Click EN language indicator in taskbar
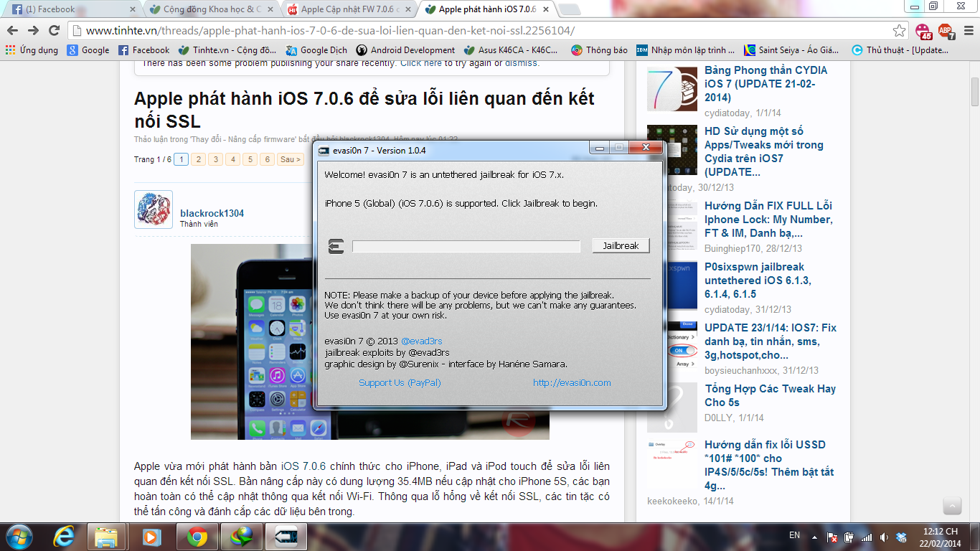The height and width of the screenshot is (551, 980). (x=794, y=535)
